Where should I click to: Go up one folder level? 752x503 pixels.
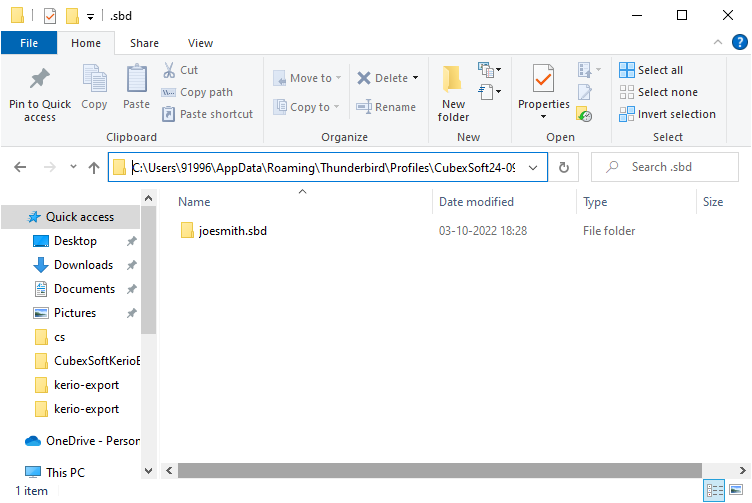tap(94, 168)
